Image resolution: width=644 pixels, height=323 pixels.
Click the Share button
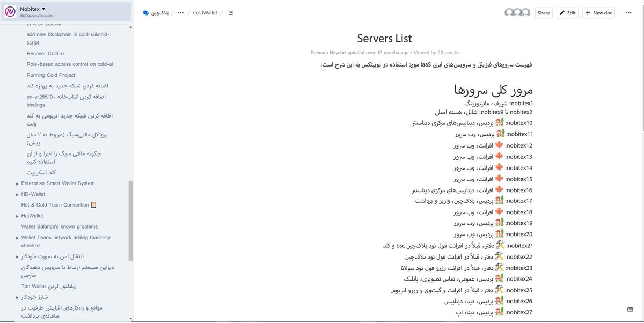[x=544, y=13]
